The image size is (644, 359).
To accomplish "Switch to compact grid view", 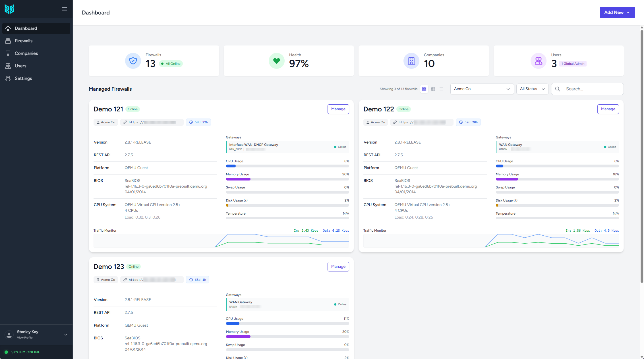I will pos(433,89).
